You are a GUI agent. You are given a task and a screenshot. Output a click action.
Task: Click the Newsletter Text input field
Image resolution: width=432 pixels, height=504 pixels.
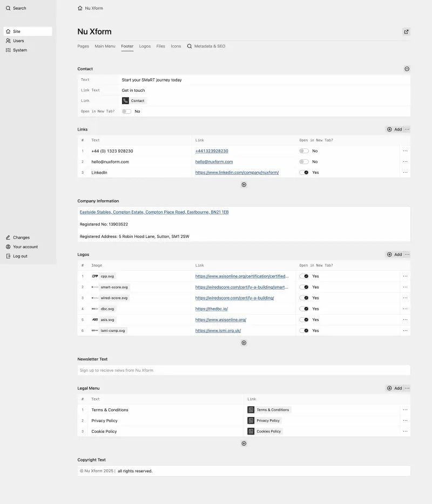tap(244, 370)
